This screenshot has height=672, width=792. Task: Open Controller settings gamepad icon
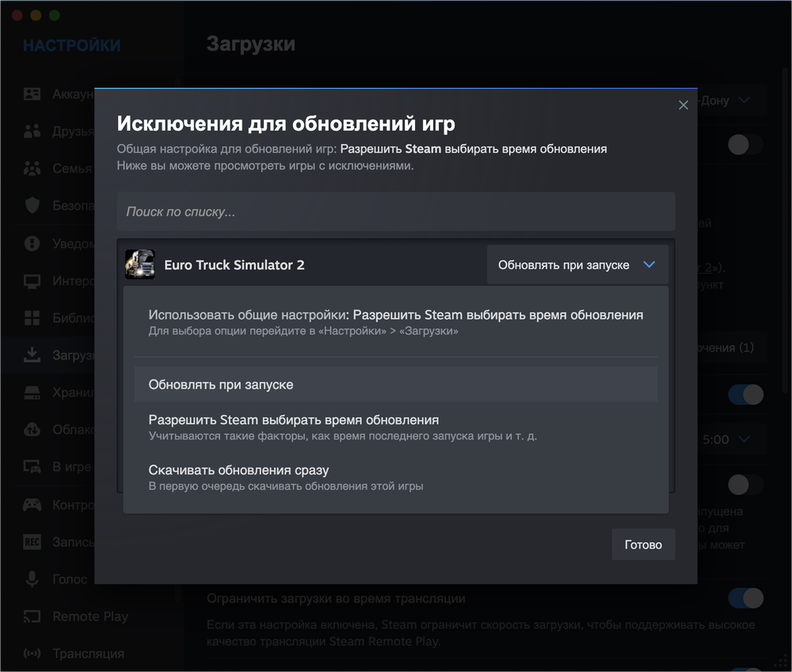click(x=32, y=504)
